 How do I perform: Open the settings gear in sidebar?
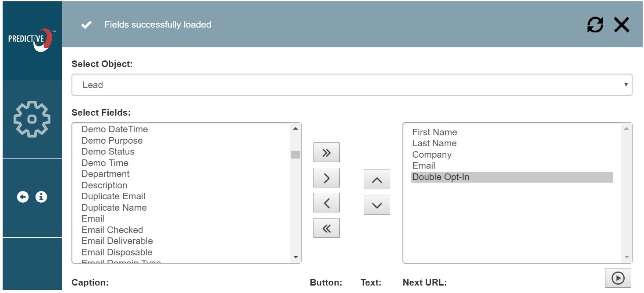[x=32, y=119]
